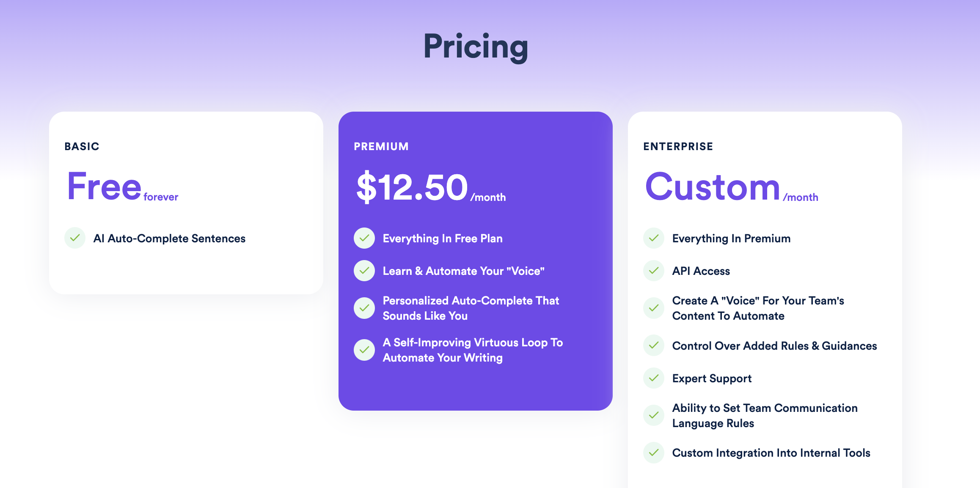Click checkmark by Control Over Added Rules
This screenshot has height=488, width=980.
654,345
